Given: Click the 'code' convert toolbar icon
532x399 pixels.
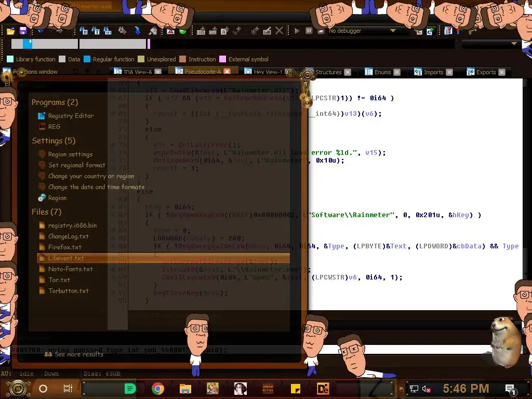Looking at the screenshot, I should [x=201, y=31].
